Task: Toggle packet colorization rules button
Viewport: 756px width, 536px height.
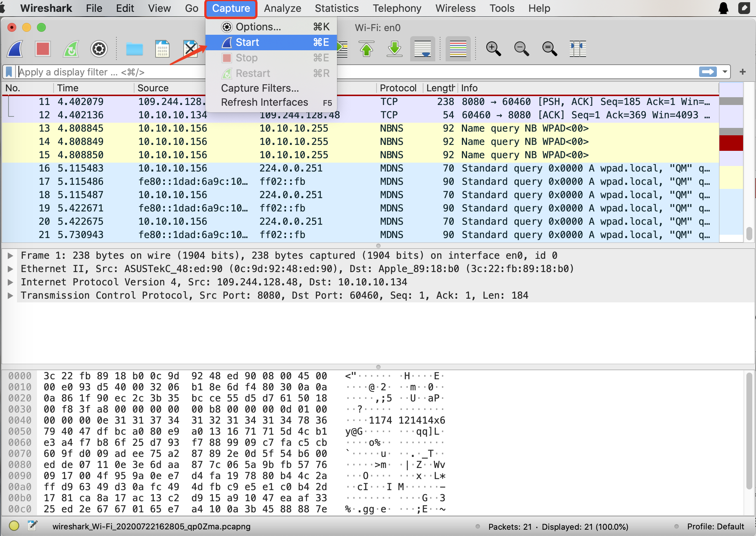Action: 458,49
